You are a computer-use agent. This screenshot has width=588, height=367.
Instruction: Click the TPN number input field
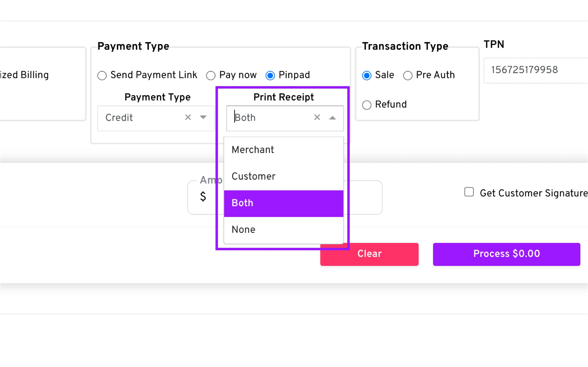click(x=535, y=70)
